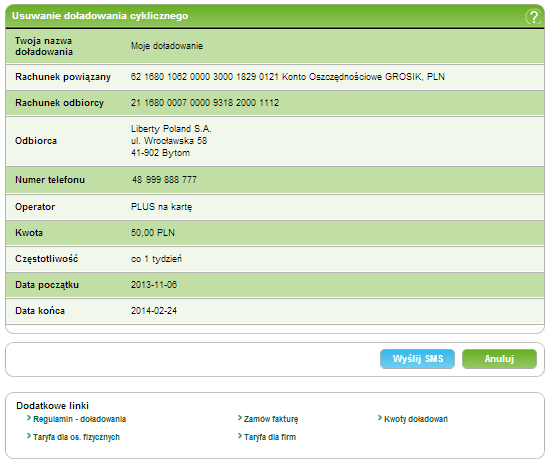This screenshot has height=465, width=548.
Task: Click start date 2013-11-06
Action: click(x=154, y=285)
